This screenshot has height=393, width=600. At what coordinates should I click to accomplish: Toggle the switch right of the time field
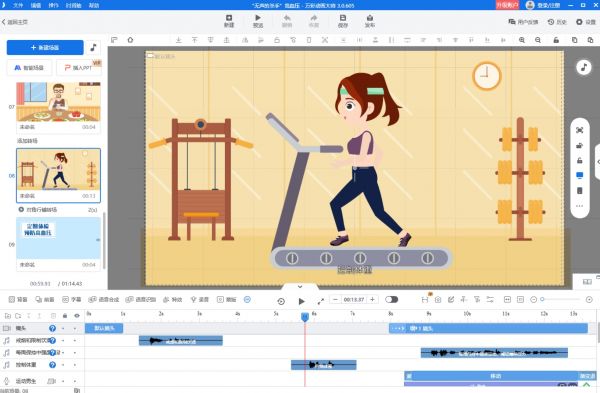[391, 300]
